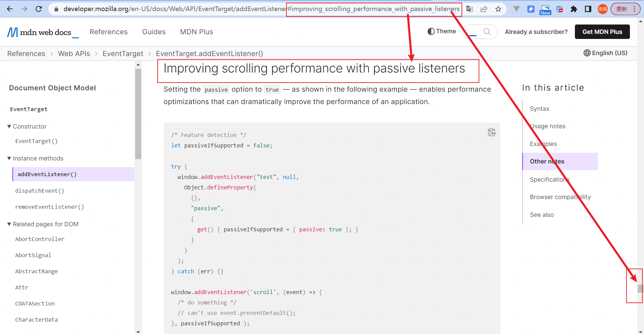Jump to Browser compatibility section
Viewport: 644px width, 334px height.
(x=560, y=197)
